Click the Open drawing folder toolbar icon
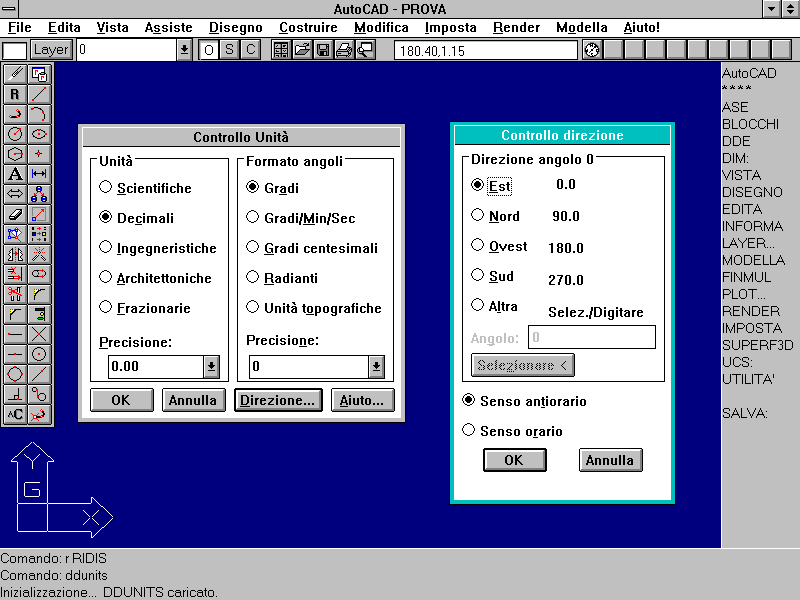The width and height of the screenshot is (800, 600). tap(302, 50)
